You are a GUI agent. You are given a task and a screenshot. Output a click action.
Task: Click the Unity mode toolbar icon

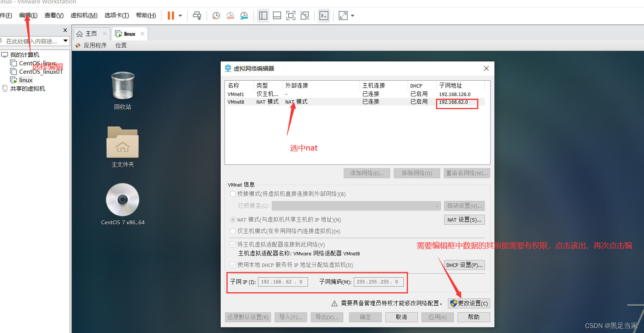[305, 16]
